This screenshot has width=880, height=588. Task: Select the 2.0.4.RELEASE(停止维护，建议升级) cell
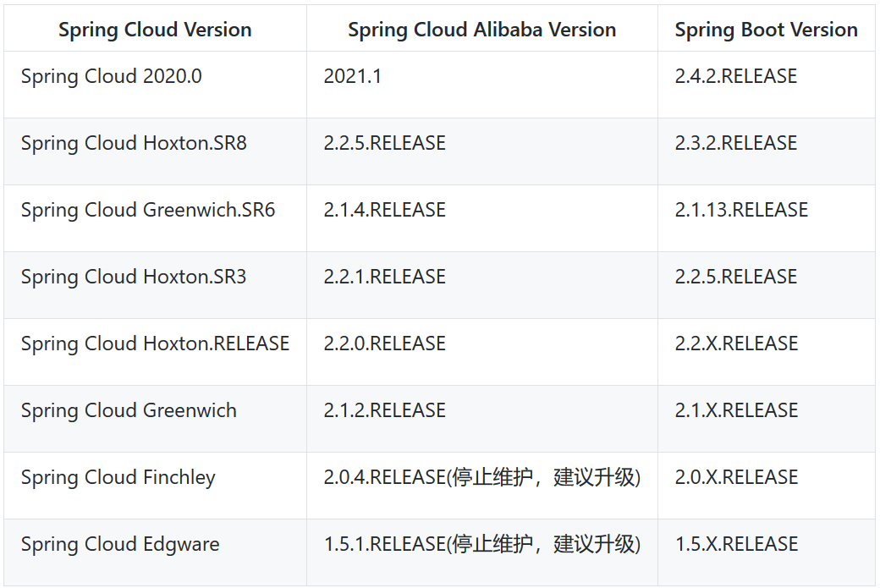(x=482, y=486)
